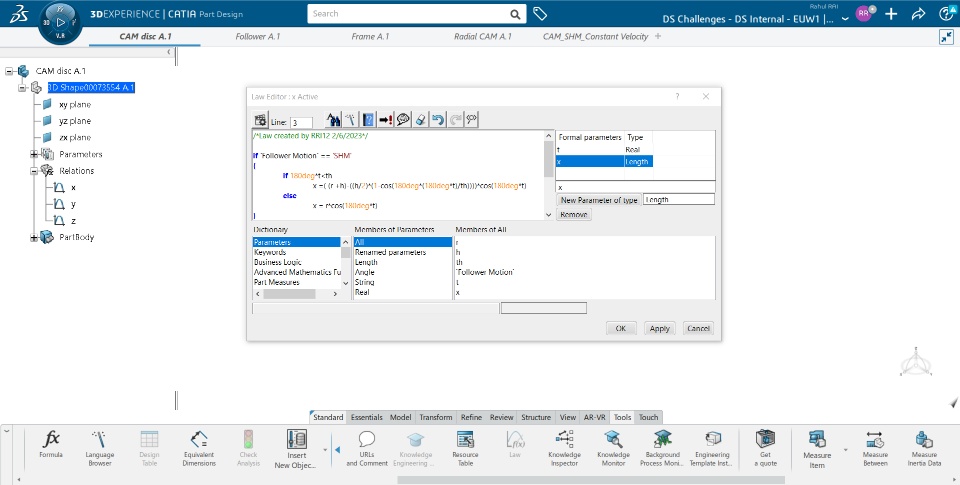The image size is (960, 485).
Task: Open the Resource Table tool
Action: coord(465,448)
